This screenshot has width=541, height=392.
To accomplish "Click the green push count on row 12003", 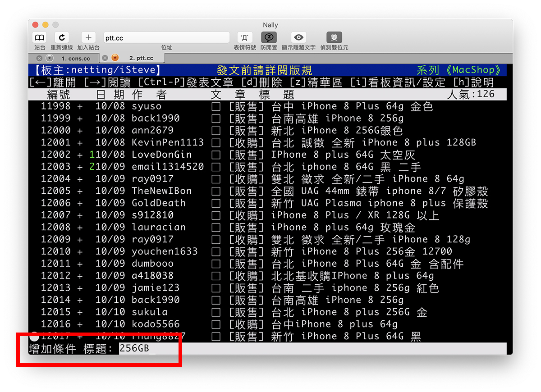I will point(92,167).
